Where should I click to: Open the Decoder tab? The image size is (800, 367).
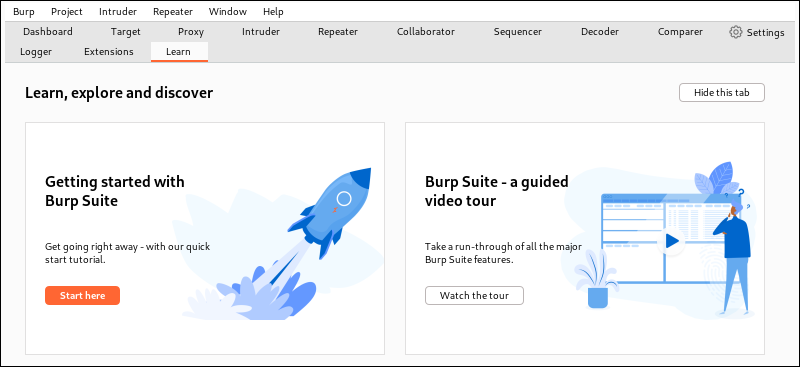point(600,32)
